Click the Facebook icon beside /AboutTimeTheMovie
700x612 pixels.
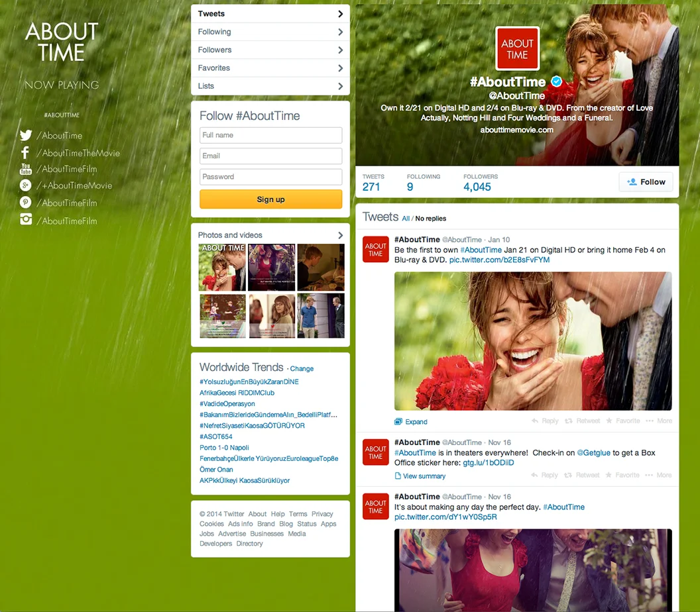[25, 153]
